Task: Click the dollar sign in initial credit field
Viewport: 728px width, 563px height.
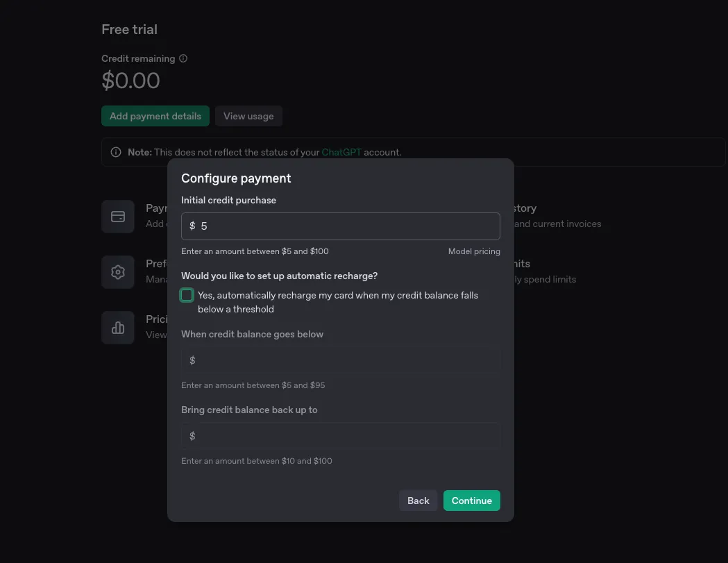Action: (x=192, y=226)
